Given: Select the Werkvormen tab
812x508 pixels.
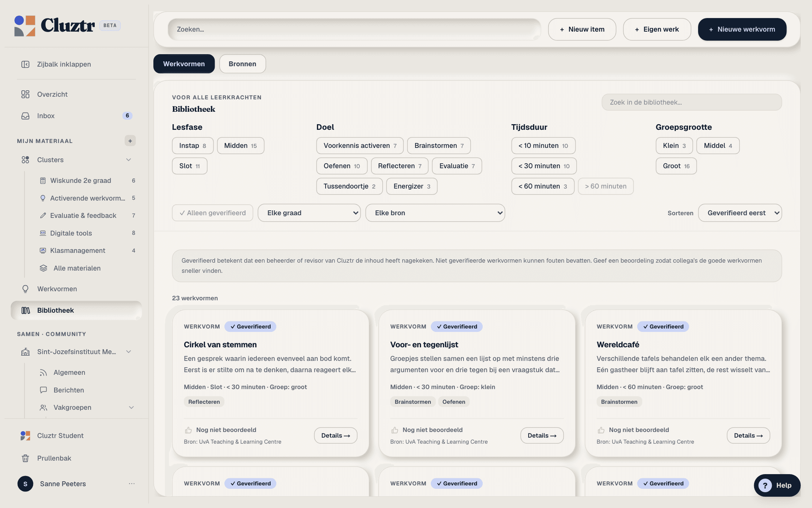Looking at the screenshot, I should click(x=184, y=64).
